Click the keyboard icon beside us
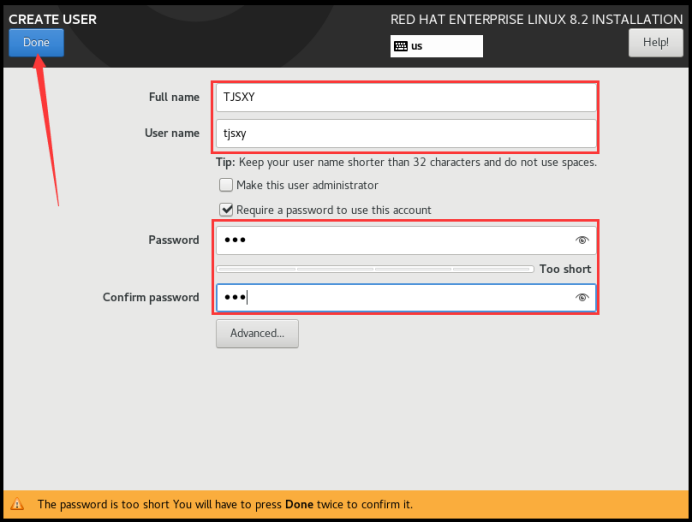 click(x=401, y=46)
